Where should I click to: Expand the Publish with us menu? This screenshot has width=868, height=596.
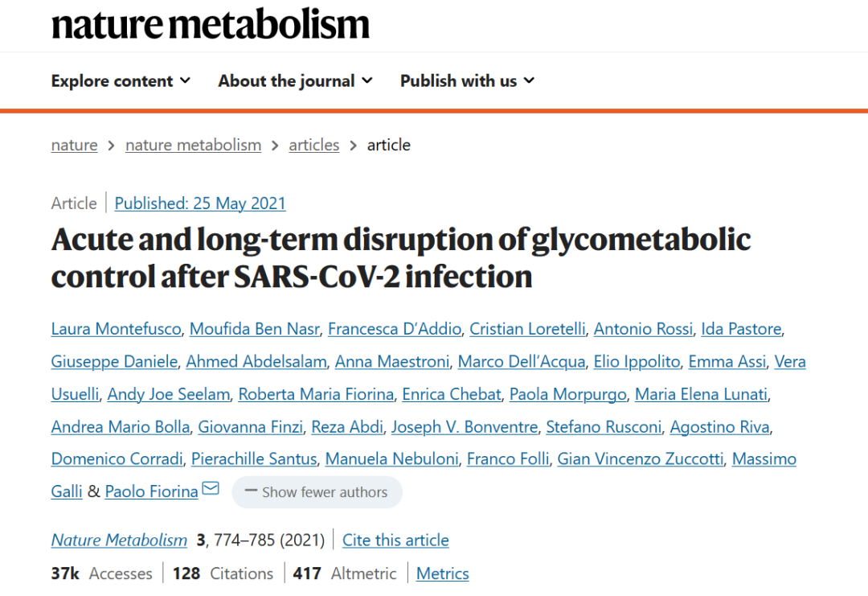pyautogui.click(x=467, y=81)
